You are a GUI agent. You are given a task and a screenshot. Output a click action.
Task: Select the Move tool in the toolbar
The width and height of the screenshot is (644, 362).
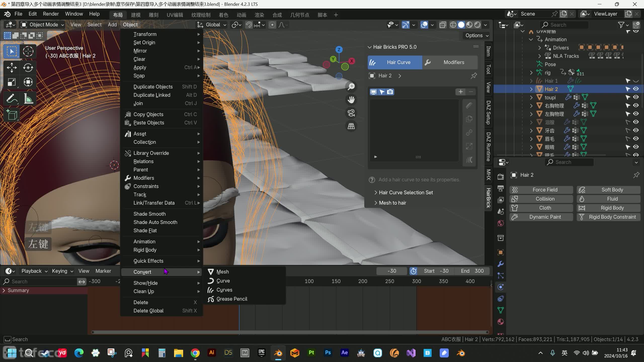tap(12, 68)
